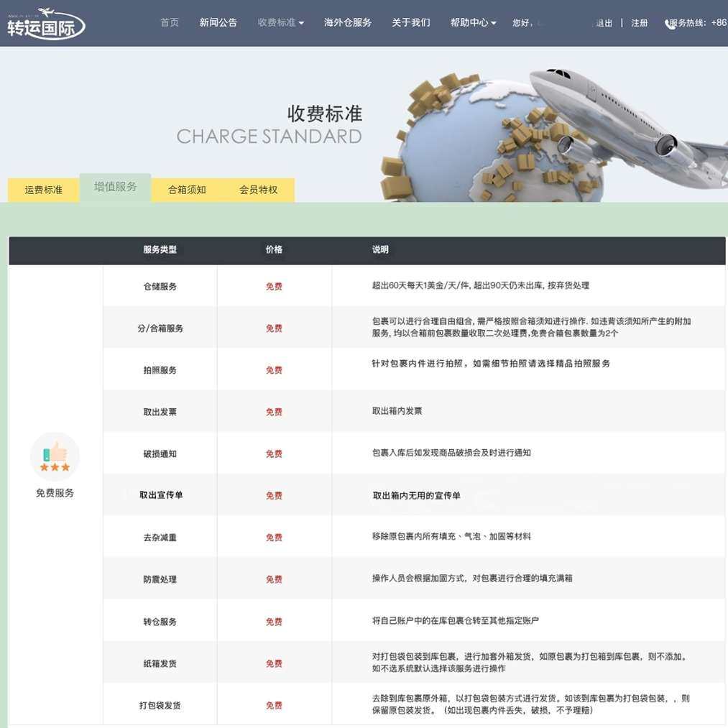728x728 pixels.
Task: Click 免费 price next to 拍照服务
Action: click(273, 369)
